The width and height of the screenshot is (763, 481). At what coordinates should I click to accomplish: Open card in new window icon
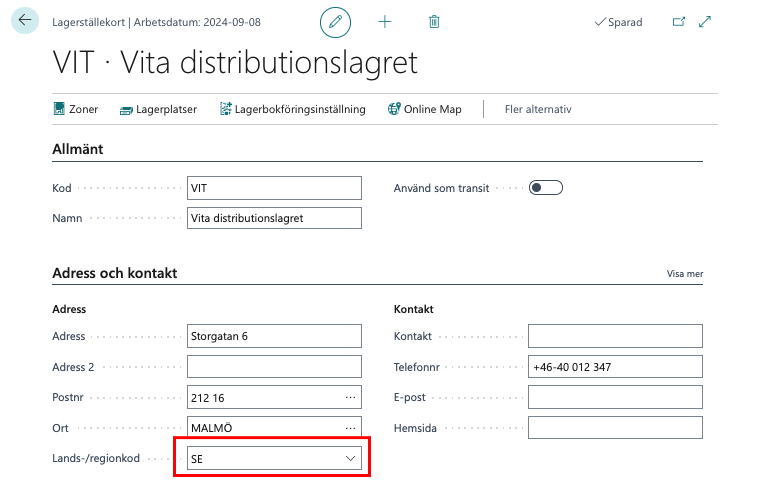coord(679,21)
